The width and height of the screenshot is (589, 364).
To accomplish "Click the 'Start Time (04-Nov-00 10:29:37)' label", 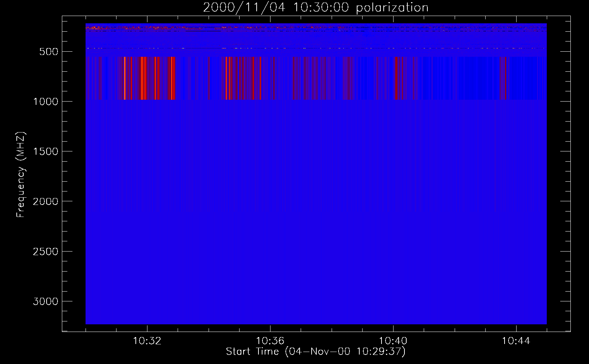I will 316,352.
